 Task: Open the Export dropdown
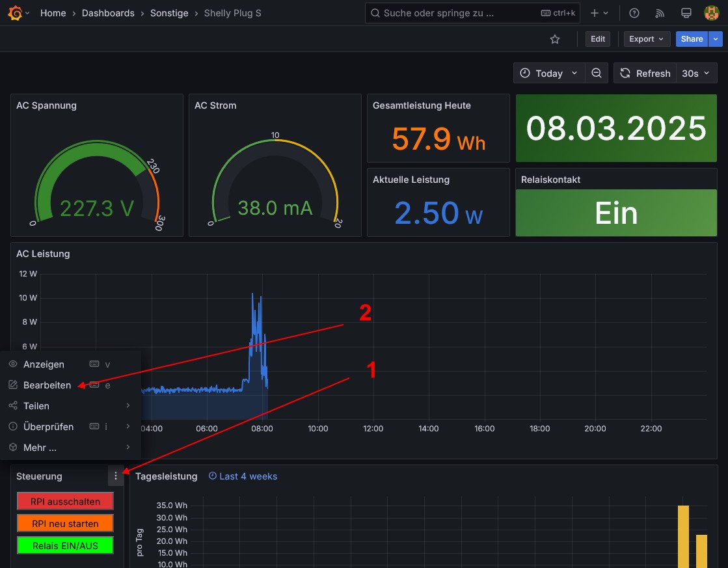pyautogui.click(x=647, y=39)
